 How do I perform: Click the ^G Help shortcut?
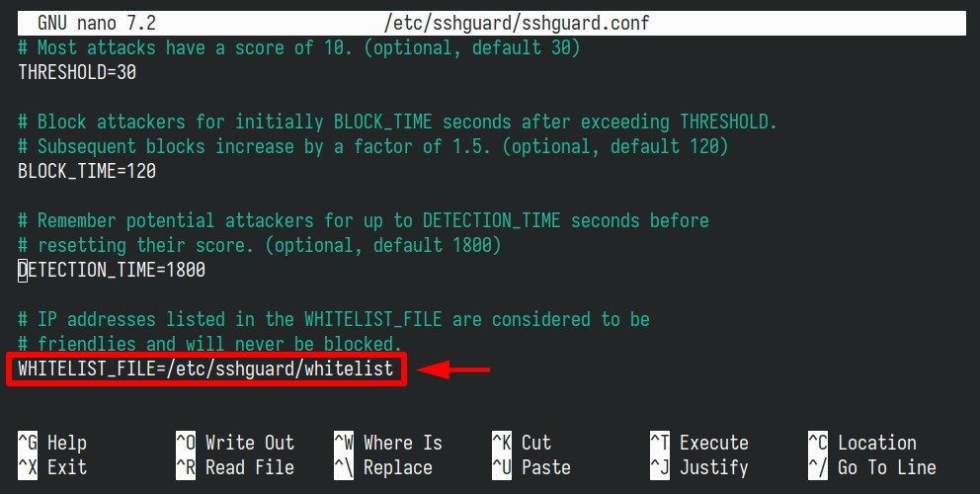[x=52, y=443]
